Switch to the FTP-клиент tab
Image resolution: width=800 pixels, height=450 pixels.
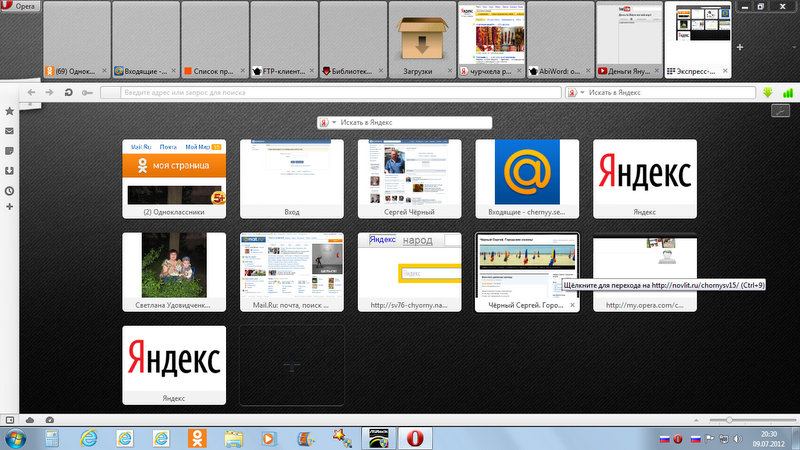point(284,40)
